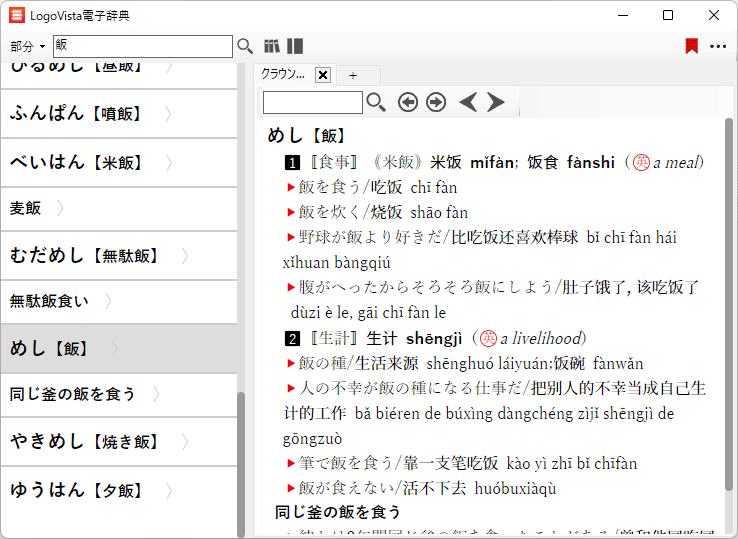Expand the chevron beside ふんぱん【噴飯】
Viewport: 738px width, 539px height.
tap(168, 114)
